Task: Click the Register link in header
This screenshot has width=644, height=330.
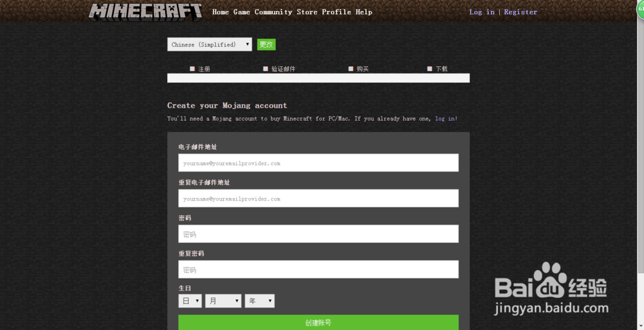Action: coord(520,12)
